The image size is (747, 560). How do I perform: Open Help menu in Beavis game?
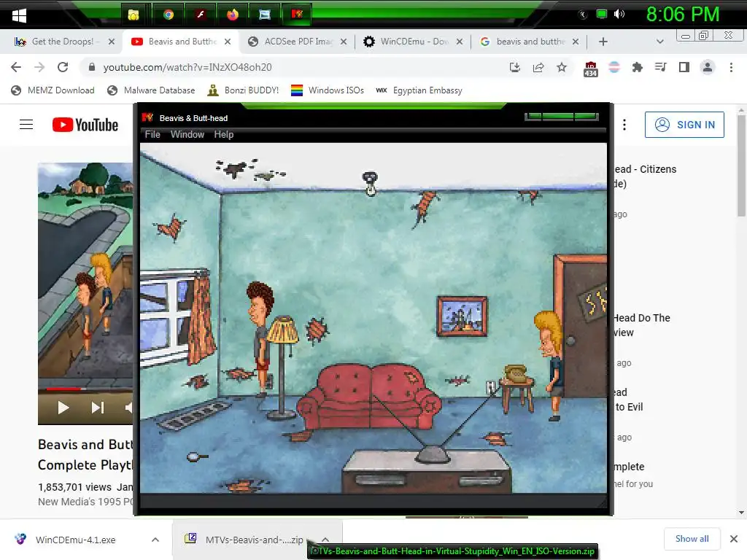(x=223, y=135)
